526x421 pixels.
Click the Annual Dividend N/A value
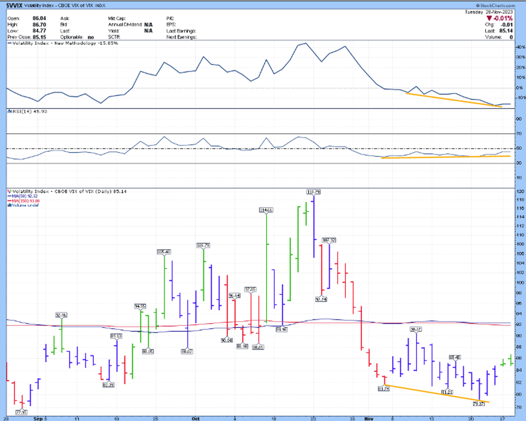click(148, 24)
